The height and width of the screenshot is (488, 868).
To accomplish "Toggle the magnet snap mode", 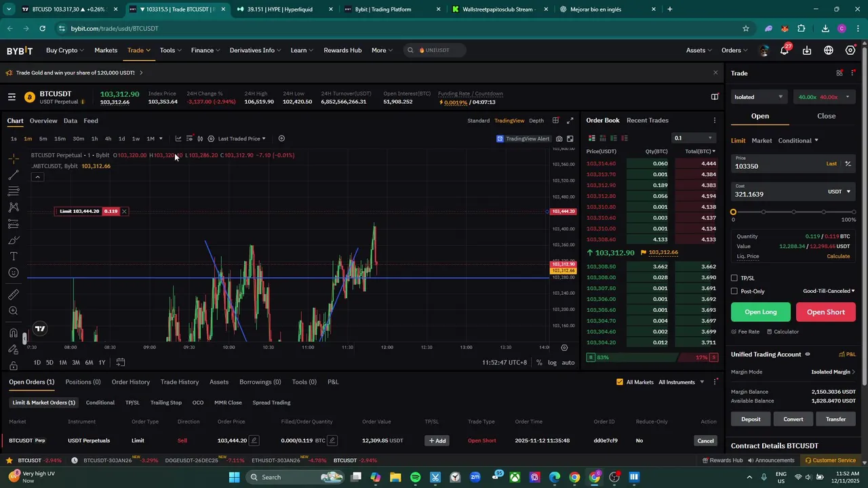I will [x=14, y=333].
